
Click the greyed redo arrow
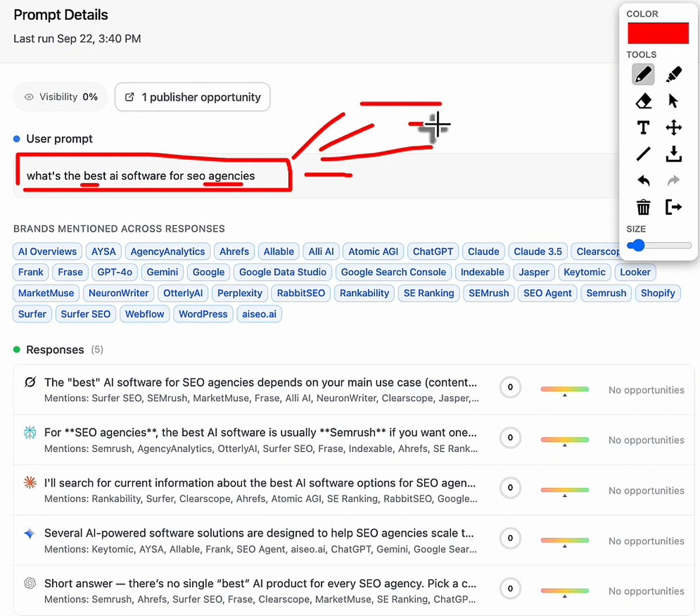tap(674, 180)
